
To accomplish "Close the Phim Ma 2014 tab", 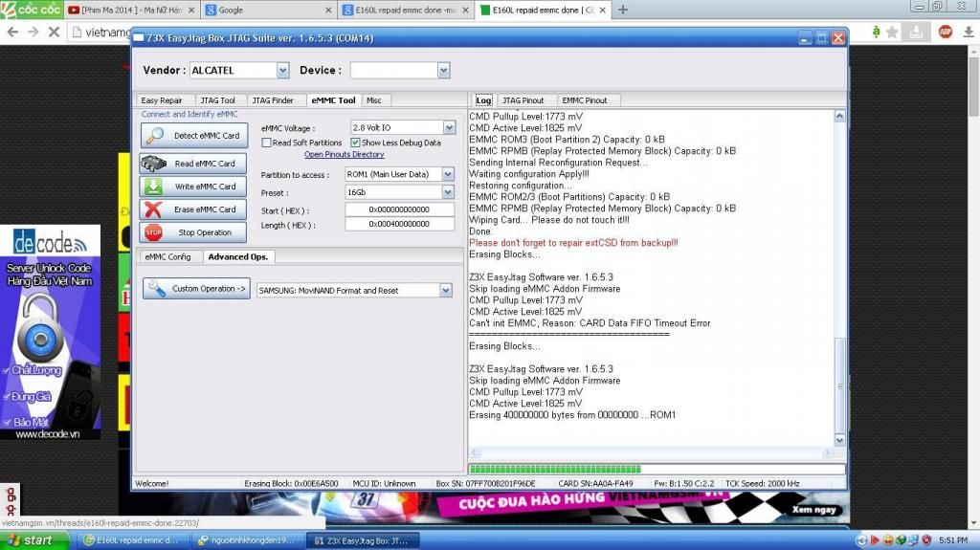I will pos(191,10).
